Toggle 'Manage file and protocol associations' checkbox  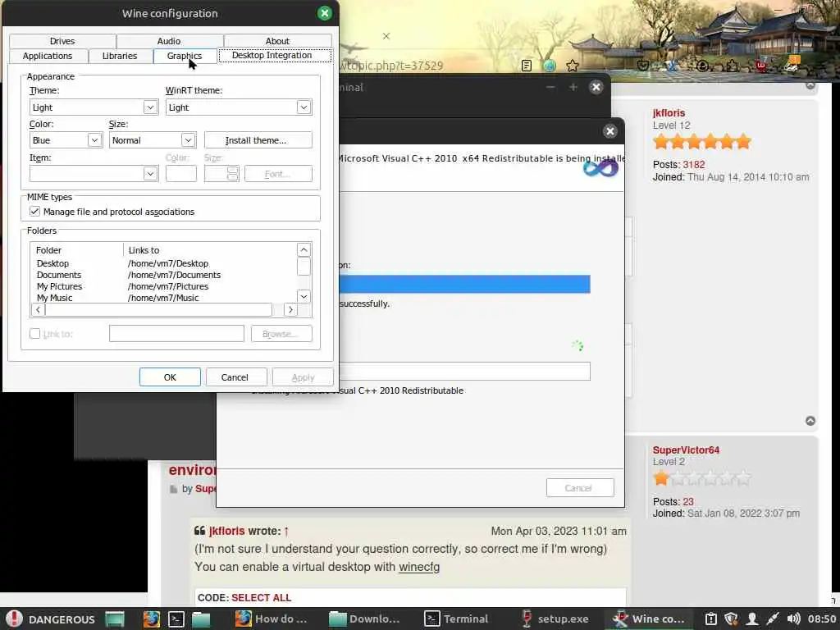34,212
